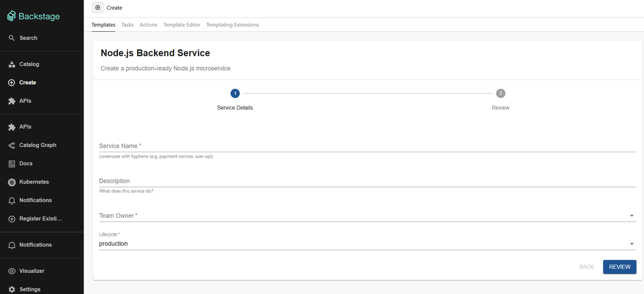Viewport: 644px width, 294px height.
Task: Click the Docs document icon
Action: point(12,164)
